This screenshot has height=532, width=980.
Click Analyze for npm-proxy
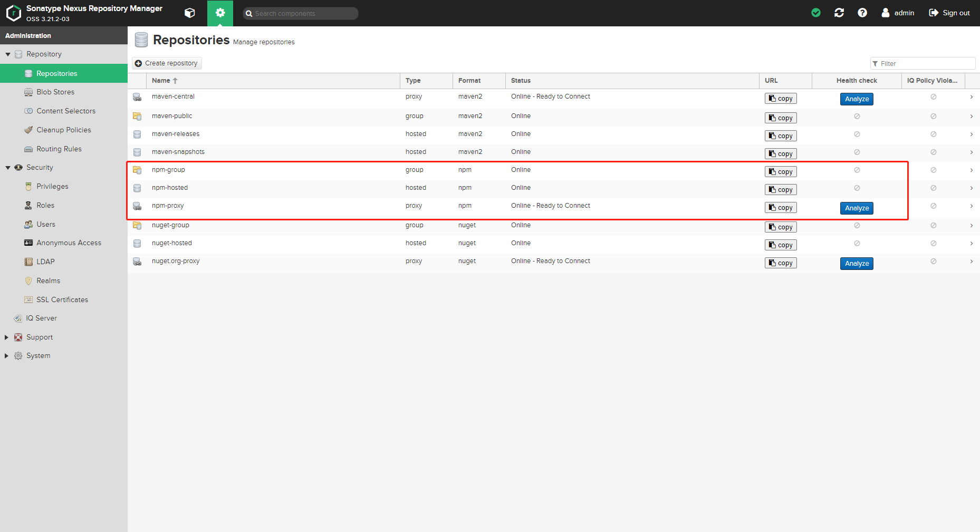click(x=857, y=208)
